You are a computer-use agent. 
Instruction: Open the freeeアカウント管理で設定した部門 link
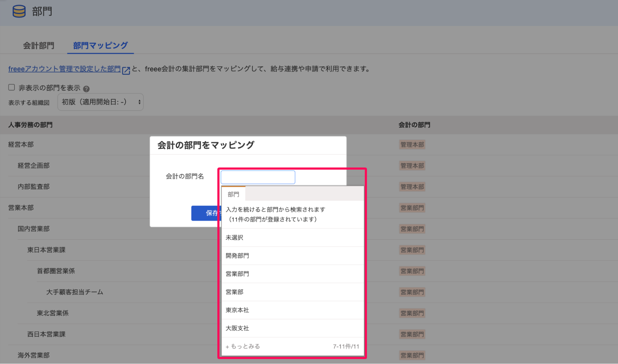pyautogui.click(x=64, y=69)
